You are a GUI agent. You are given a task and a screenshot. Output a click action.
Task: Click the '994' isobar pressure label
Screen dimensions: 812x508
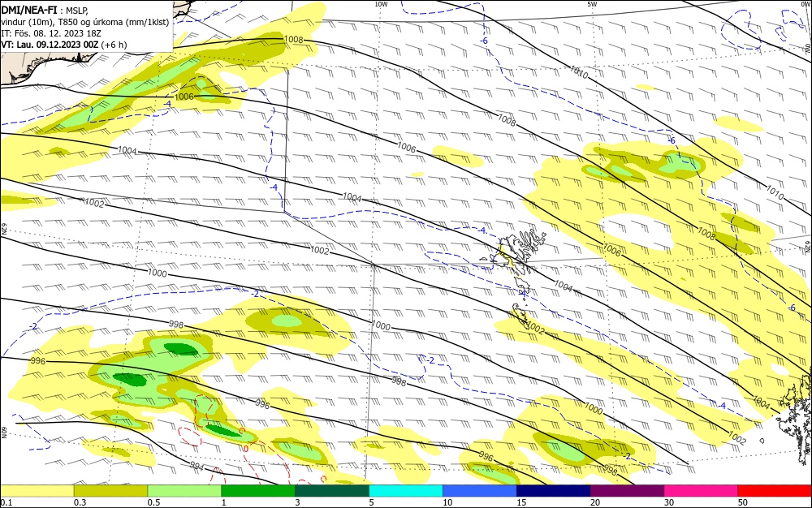197,466
